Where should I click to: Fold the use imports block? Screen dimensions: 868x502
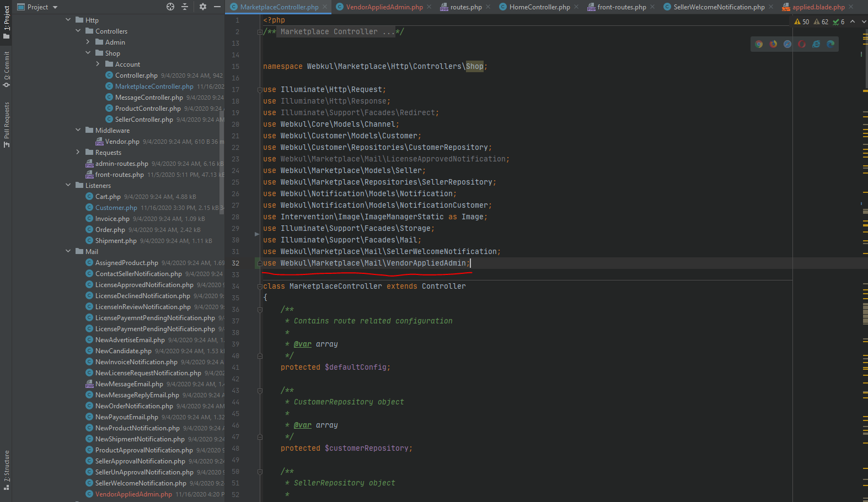coord(260,90)
